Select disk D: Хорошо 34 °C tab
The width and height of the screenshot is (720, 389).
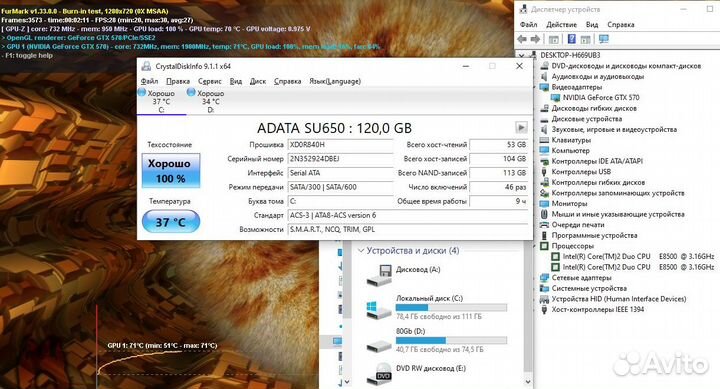tap(210, 101)
